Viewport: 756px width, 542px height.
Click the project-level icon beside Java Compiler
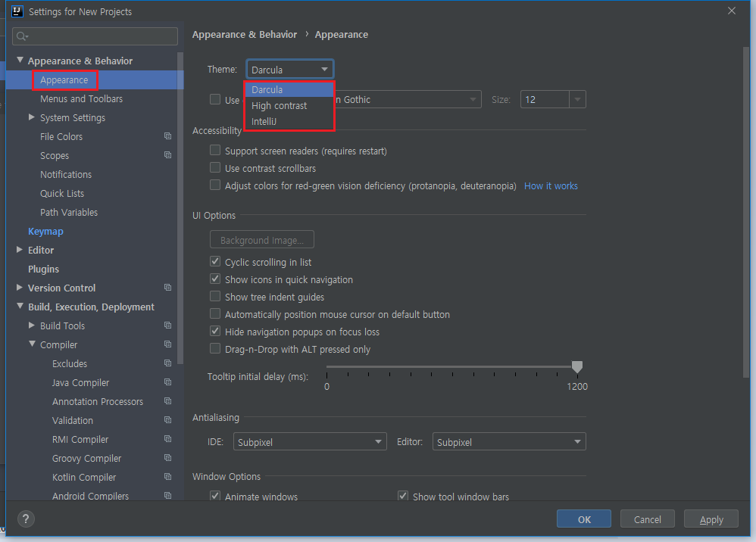167,382
